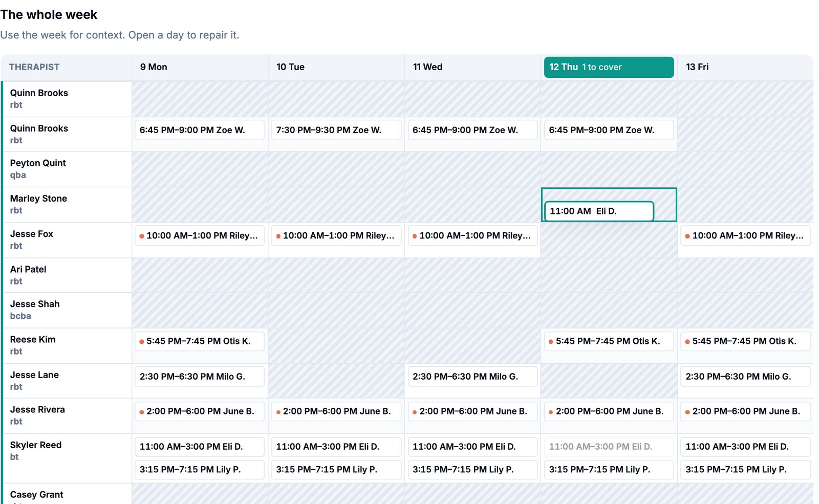Open Reese Kim's Friday Otis K. session

pos(745,341)
